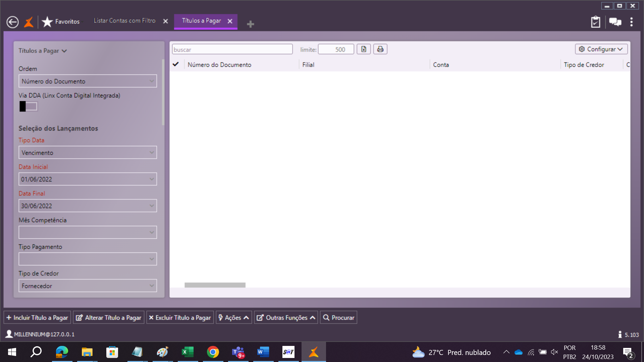Expand the Ações menu
Image resolution: width=644 pixels, height=362 pixels.
(234, 317)
